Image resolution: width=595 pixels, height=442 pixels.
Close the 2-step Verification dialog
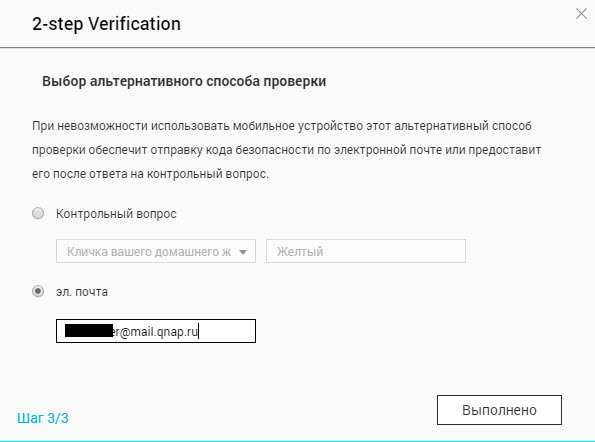click(x=581, y=14)
